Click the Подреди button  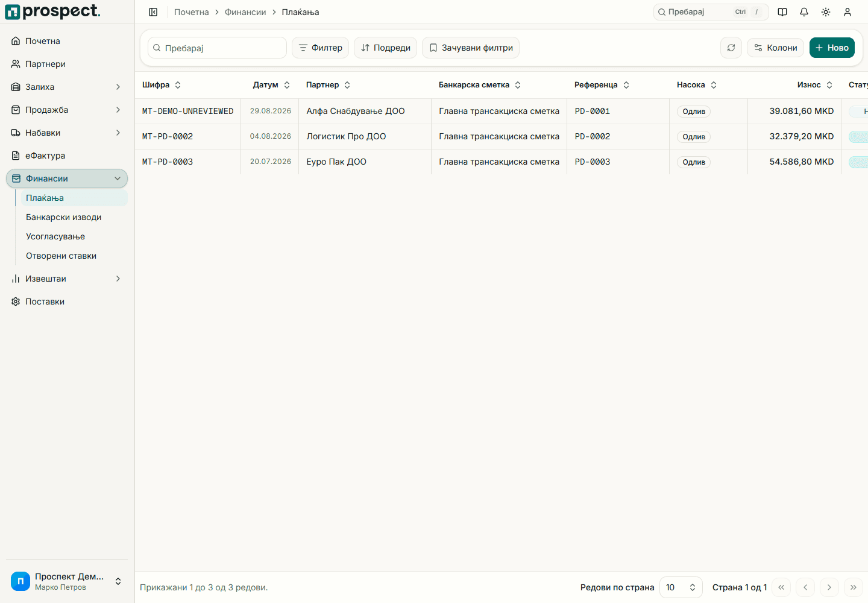pyautogui.click(x=386, y=48)
